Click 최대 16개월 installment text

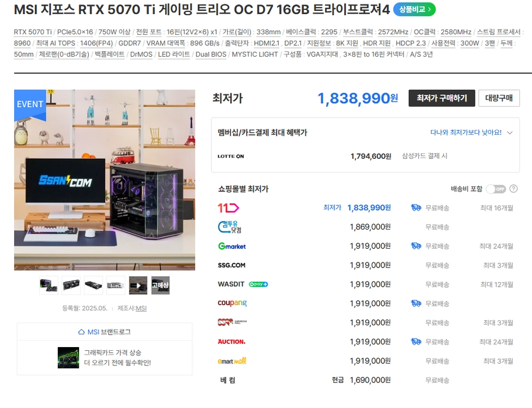click(497, 208)
